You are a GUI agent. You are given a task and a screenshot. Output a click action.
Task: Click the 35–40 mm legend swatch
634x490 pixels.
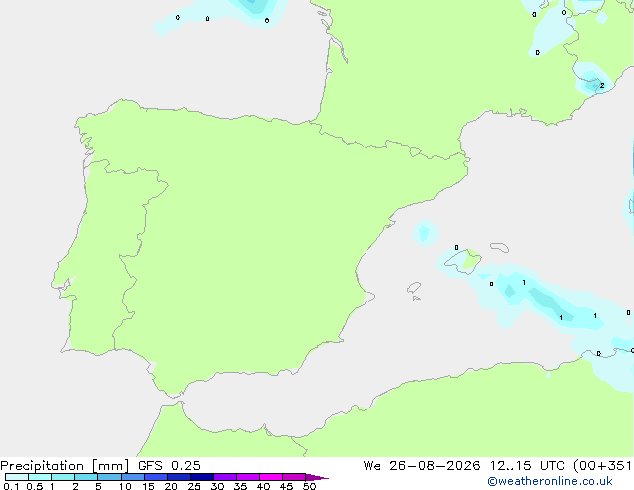point(248,477)
